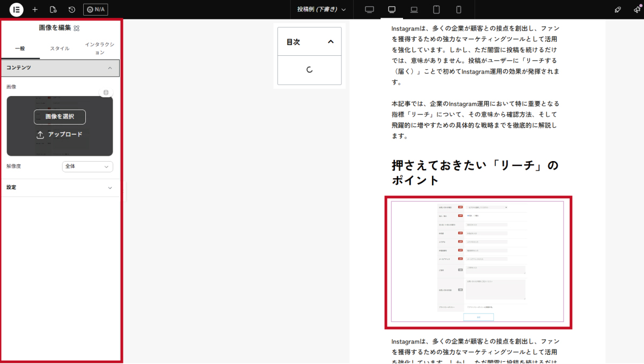Viewport: 644px width, 364px height.
Task: Switch to スタイル tab
Action: coord(60,48)
